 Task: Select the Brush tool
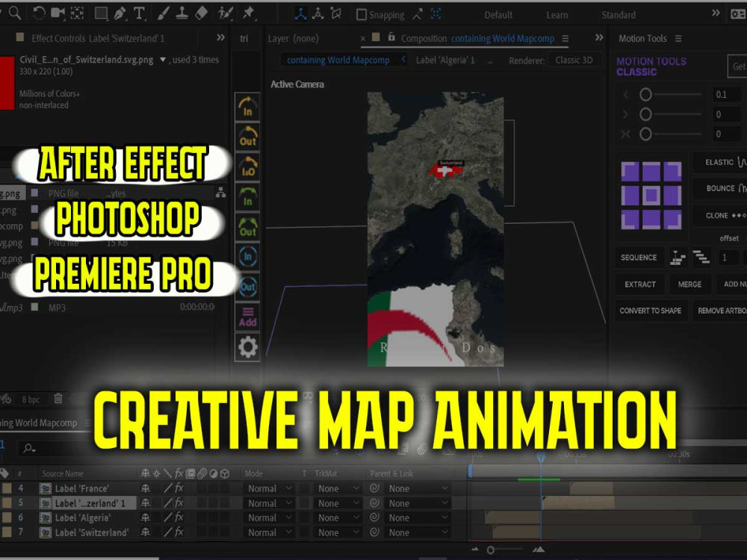(x=163, y=13)
